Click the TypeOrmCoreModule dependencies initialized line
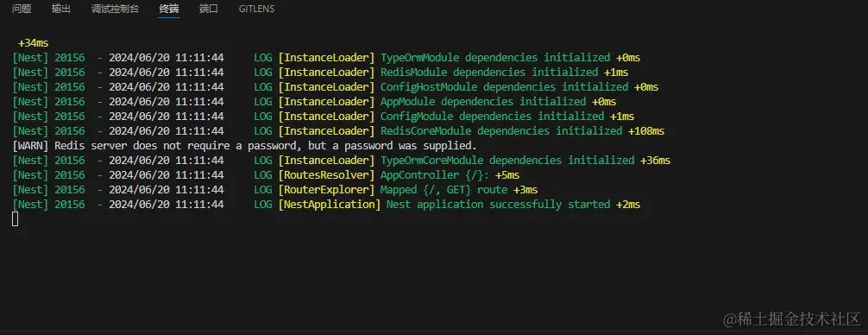 [x=341, y=161]
